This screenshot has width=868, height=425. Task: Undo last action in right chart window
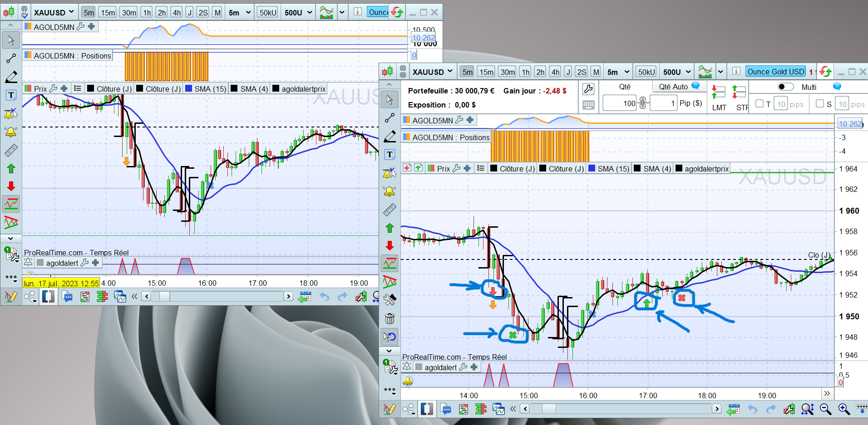(753, 409)
